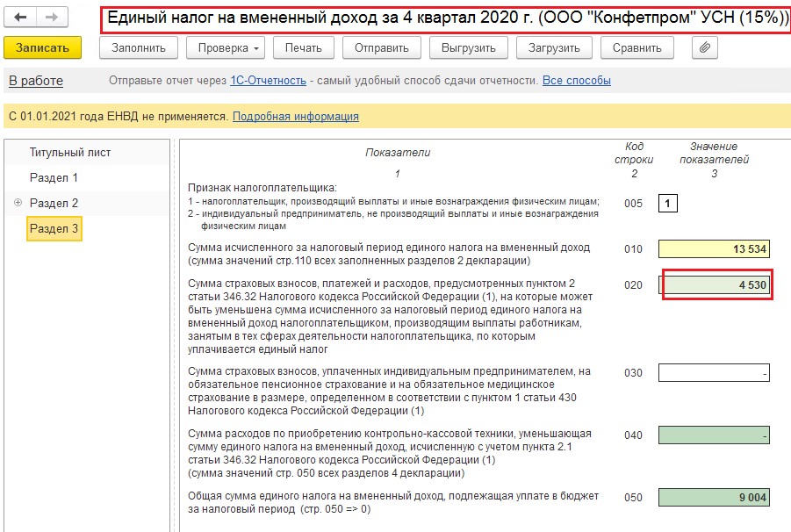Click the line 005 taxpayer sign field
The height and width of the screenshot is (532, 791).
click(667, 204)
